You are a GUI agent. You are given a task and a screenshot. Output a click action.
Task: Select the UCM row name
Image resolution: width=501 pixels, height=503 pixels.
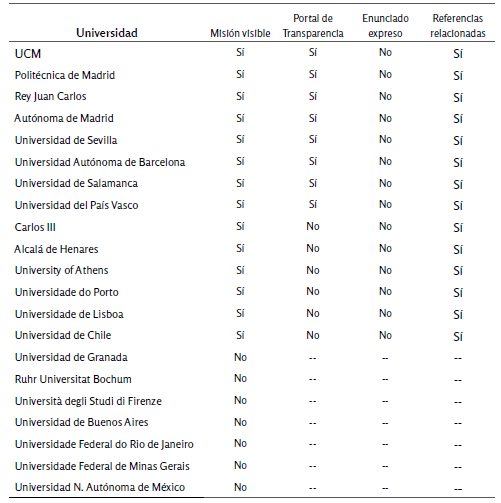[x=28, y=54]
